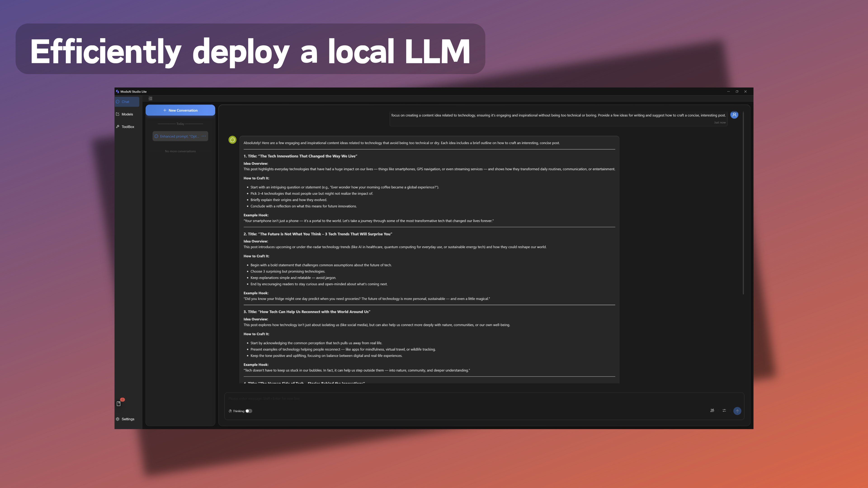Click the ModxAI Studio Lite logo in the title bar
The image size is (868, 488).
pyautogui.click(x=117, y=91)
